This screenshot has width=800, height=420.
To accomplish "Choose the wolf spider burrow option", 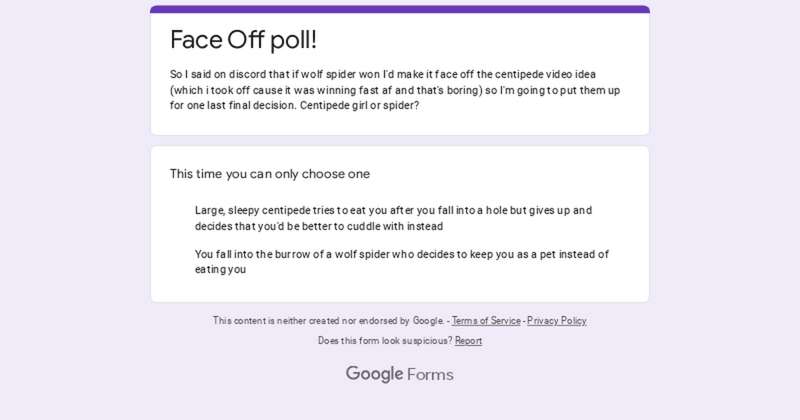I will click(x=401, y=261).
